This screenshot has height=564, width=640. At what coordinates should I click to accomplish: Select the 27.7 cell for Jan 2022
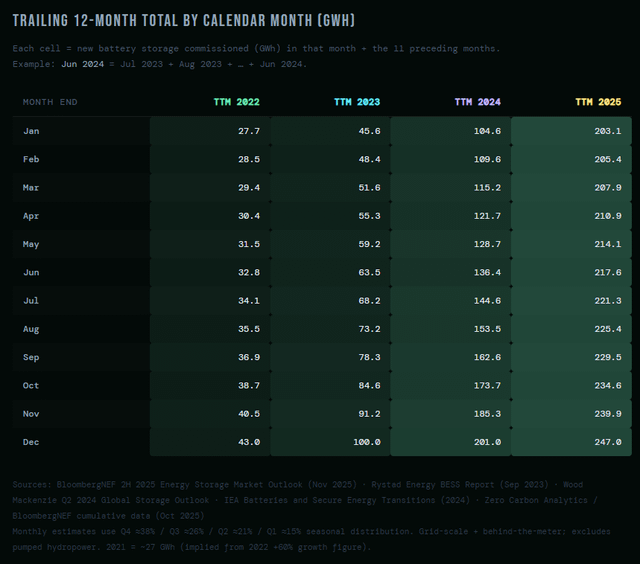tap(249, 131)
